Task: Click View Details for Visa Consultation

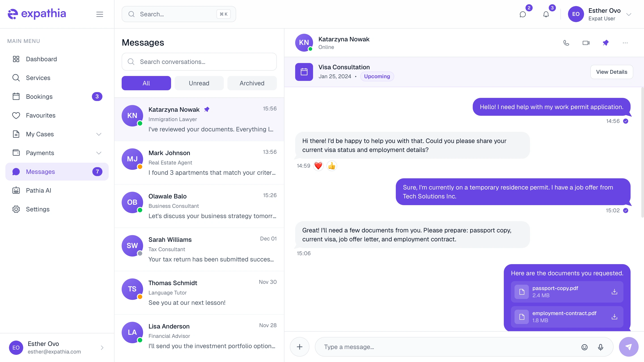Action: coord(612,72)
